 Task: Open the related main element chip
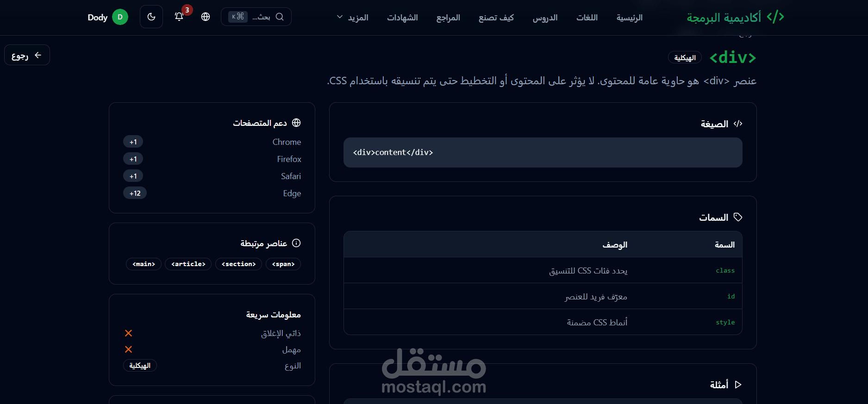(144, 264)
